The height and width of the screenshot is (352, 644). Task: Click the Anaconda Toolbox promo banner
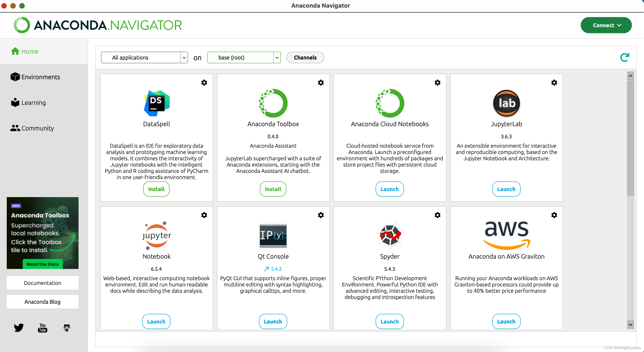[x=42, y=233]
